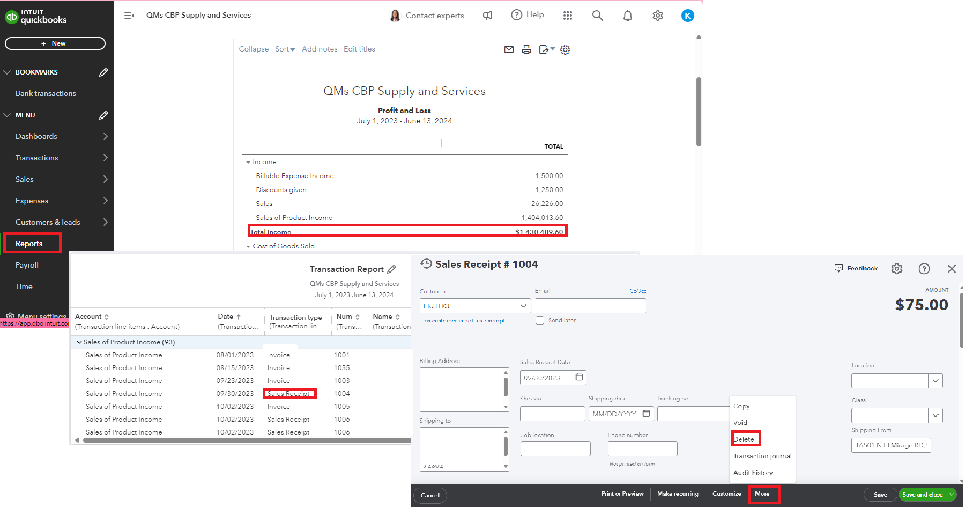Screen dimensions: 980x515
Task: Edit Bookmarks using the pencil icon
Action: point(103,72)
